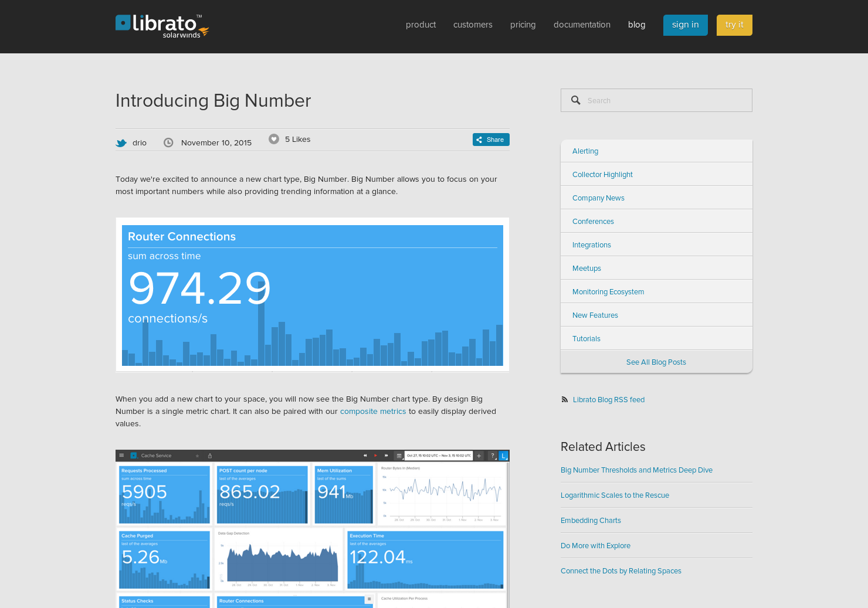Viewport: 868px width, 608px height.
Task: Click the Librato SolarWinds logo
Action: (x=162, y=26)
